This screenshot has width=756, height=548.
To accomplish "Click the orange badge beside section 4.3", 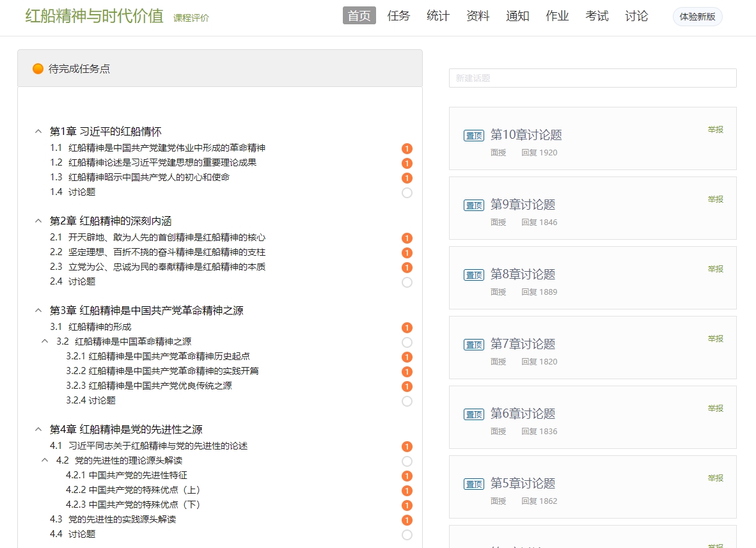I will [407, 520].
